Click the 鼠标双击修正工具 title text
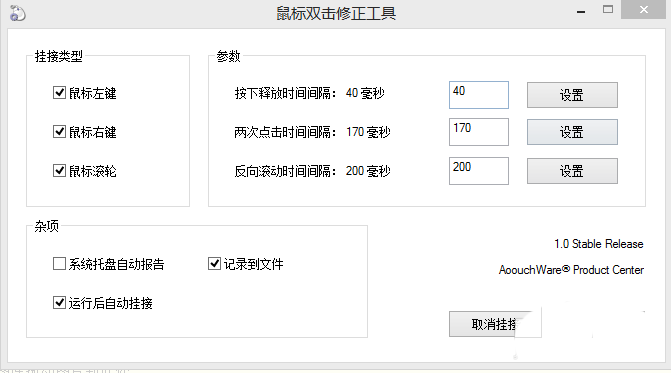 coord(336,13)
